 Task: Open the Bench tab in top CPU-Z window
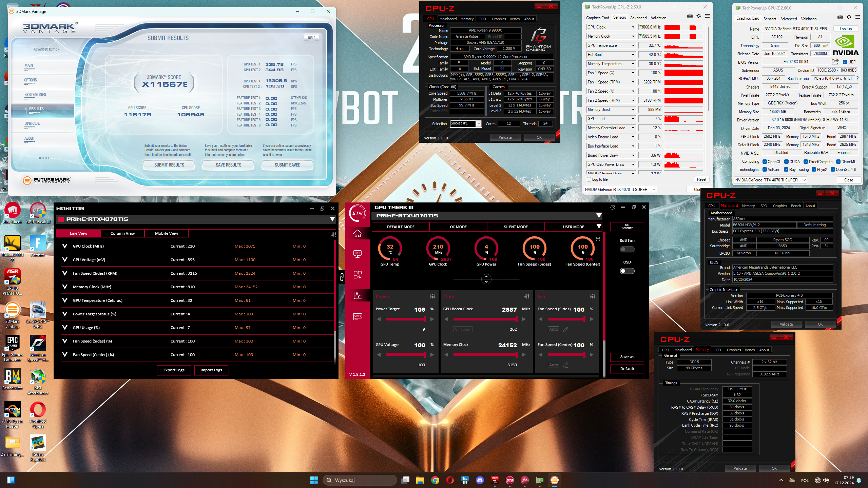coord(515,19)
